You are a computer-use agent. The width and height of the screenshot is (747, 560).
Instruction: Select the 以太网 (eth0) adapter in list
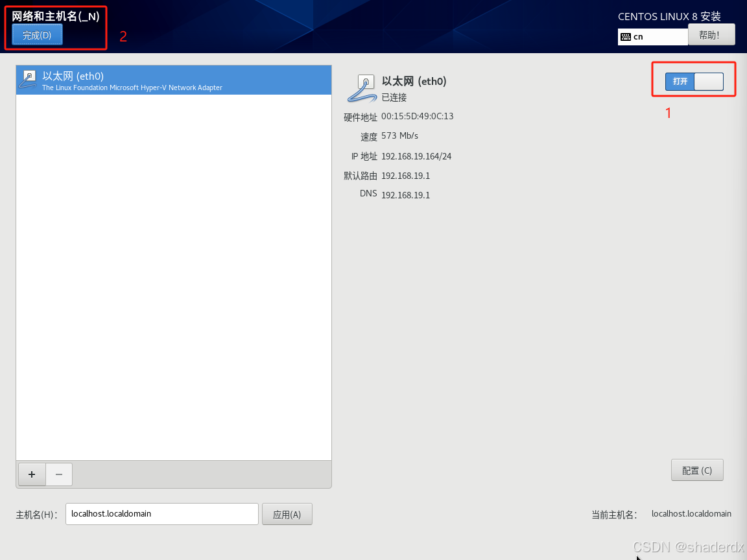(x=173, y=80)
